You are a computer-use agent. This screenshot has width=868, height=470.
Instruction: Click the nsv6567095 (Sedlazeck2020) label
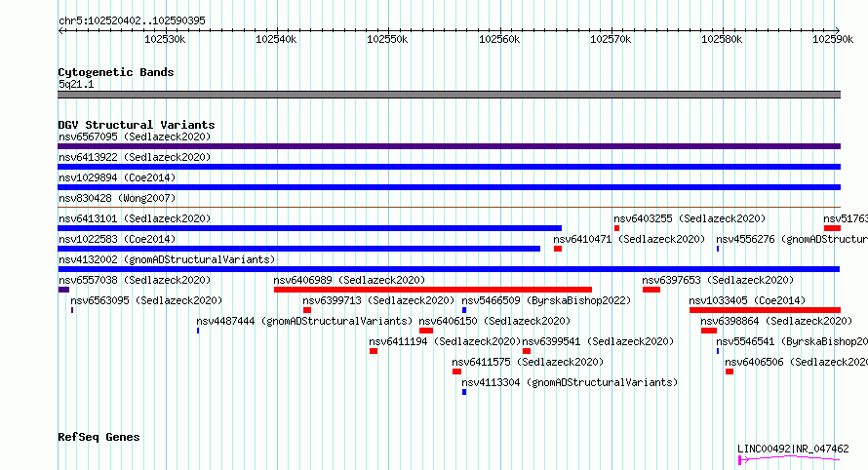coord(135,137)
